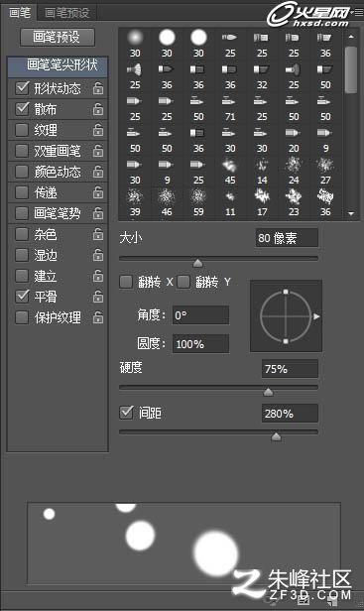Image resolution: width=364 pixels, height=611 pixels.
Task: Open the 画笔笔尖形状 section
Action: click(x=58, y=65)
